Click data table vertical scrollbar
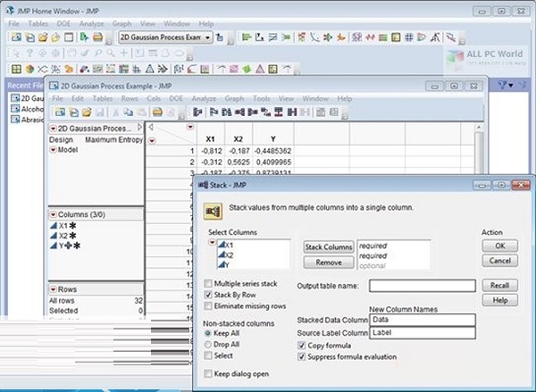 pos(479,150)
